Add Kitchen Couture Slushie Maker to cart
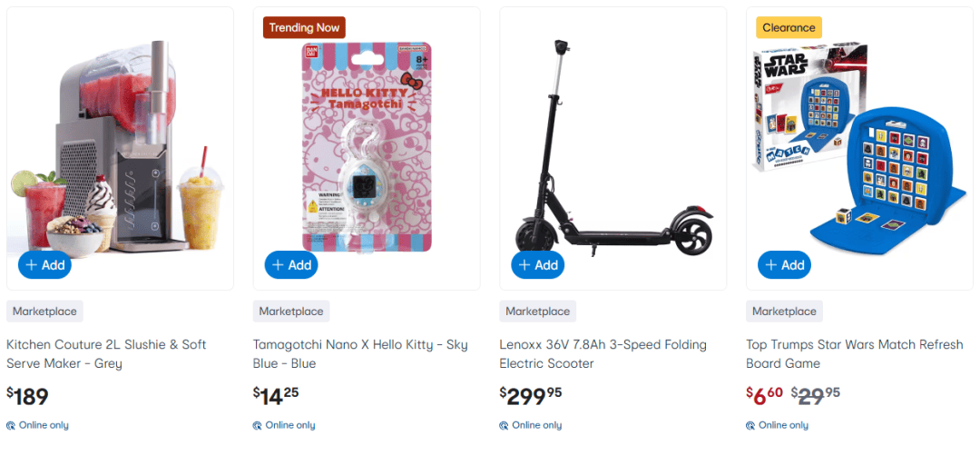This screenshot has height=455, width=980. pyautogui.click(x=44, y=265)
